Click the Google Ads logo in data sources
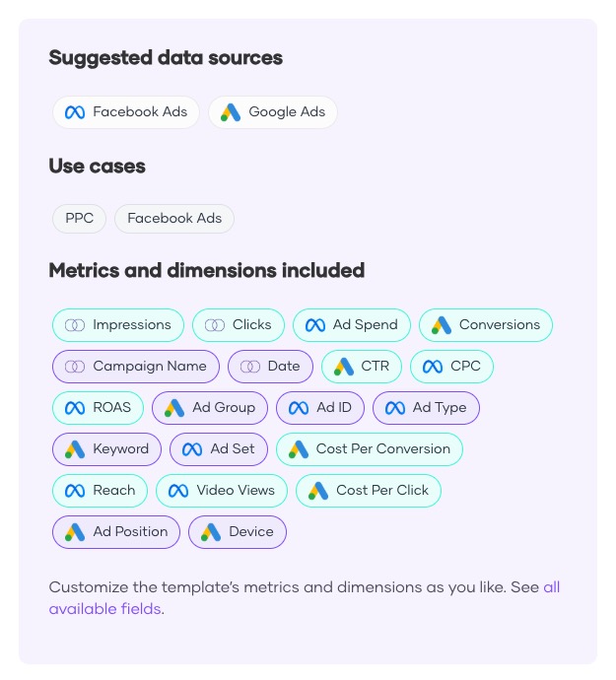 click(231, 112)
